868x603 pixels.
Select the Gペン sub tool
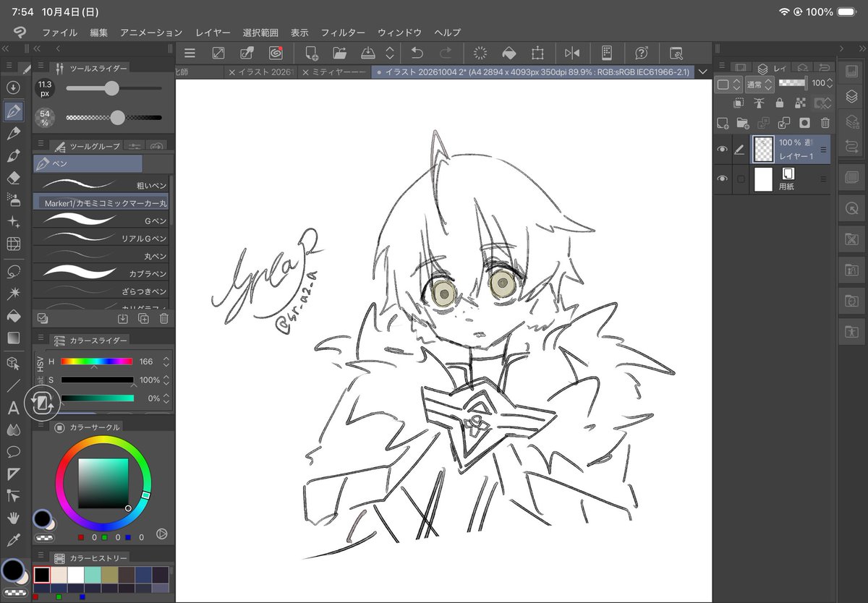(101, 220)
